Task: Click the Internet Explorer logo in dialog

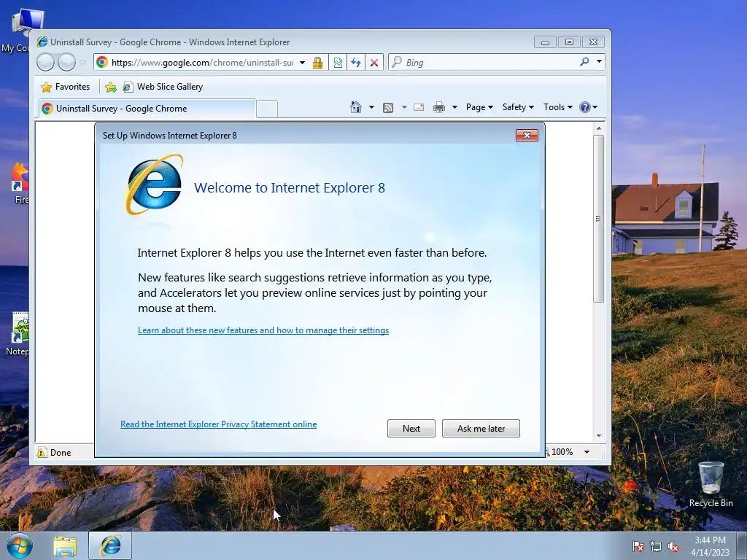Action: [x=154, y=184]
